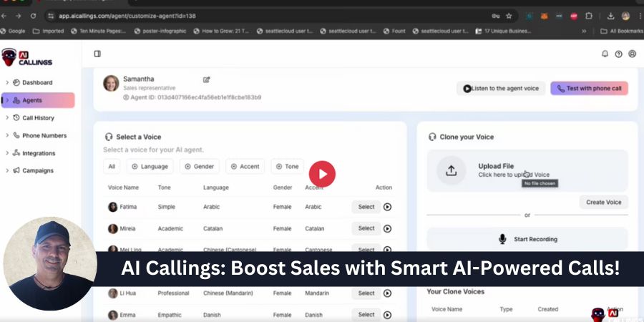
Task: Play Emma voice preview
Action: click(387, 315)
